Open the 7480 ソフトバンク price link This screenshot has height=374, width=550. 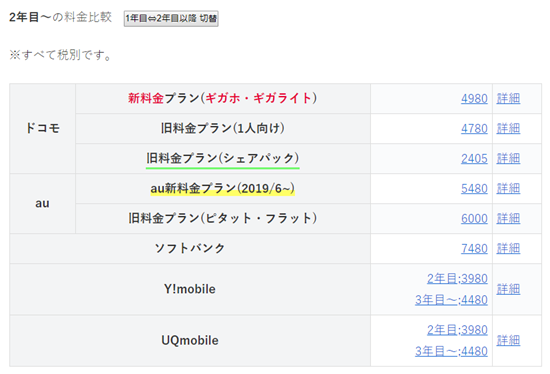[x=474, y=249]
